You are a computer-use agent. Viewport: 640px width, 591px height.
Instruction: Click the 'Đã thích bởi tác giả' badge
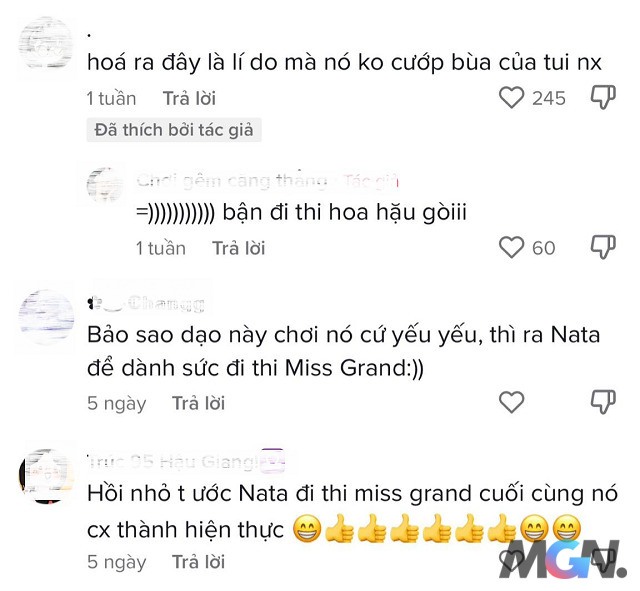[174, 130]
